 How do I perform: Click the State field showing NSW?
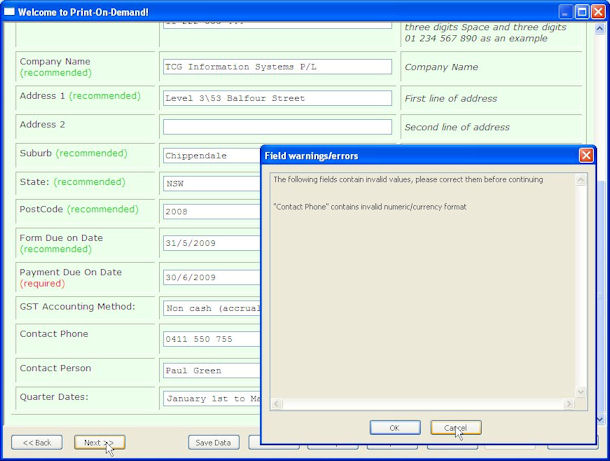coord(210,184)
